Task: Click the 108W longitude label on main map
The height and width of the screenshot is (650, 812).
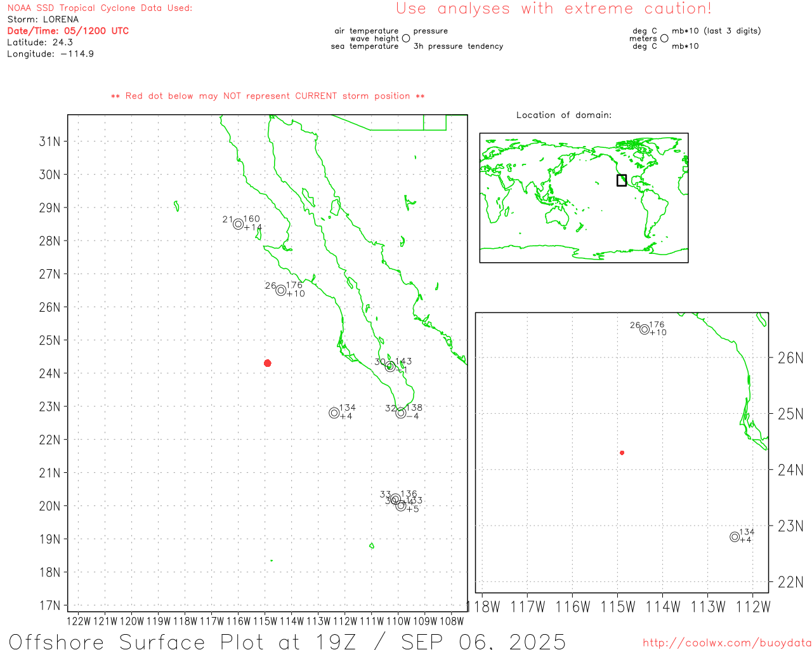Action: click(x=452, y=621)
